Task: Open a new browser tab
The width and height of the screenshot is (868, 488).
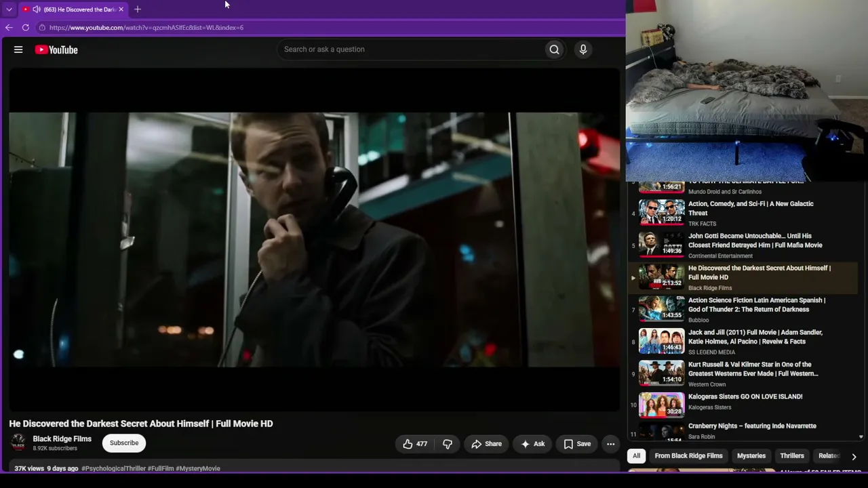Action: [x=138, y=9]
